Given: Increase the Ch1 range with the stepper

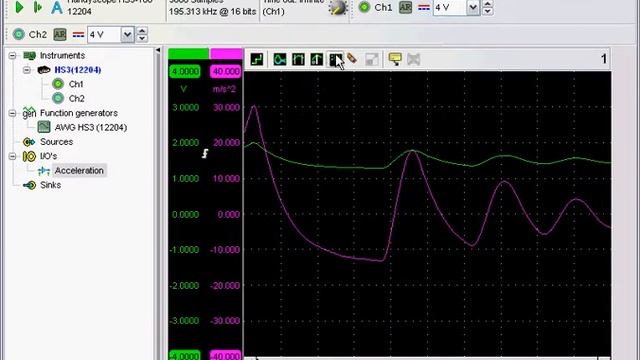Looking at the screenshot, I should click(x=488, y=4).
